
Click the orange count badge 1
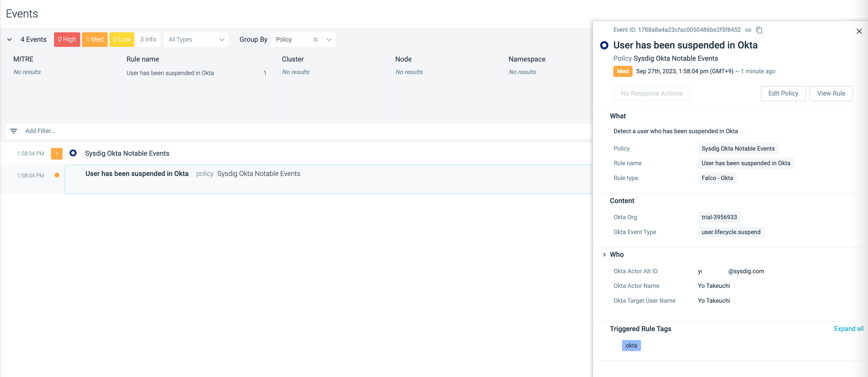tap(56, 154)
